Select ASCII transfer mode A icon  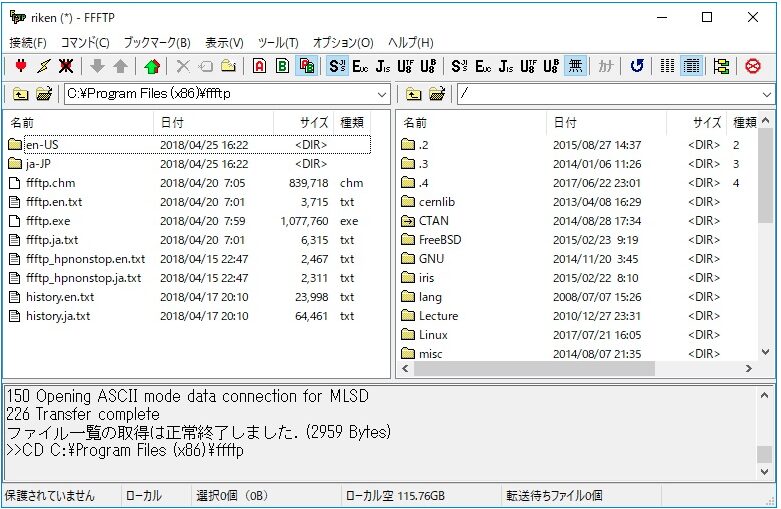point(260,66)
